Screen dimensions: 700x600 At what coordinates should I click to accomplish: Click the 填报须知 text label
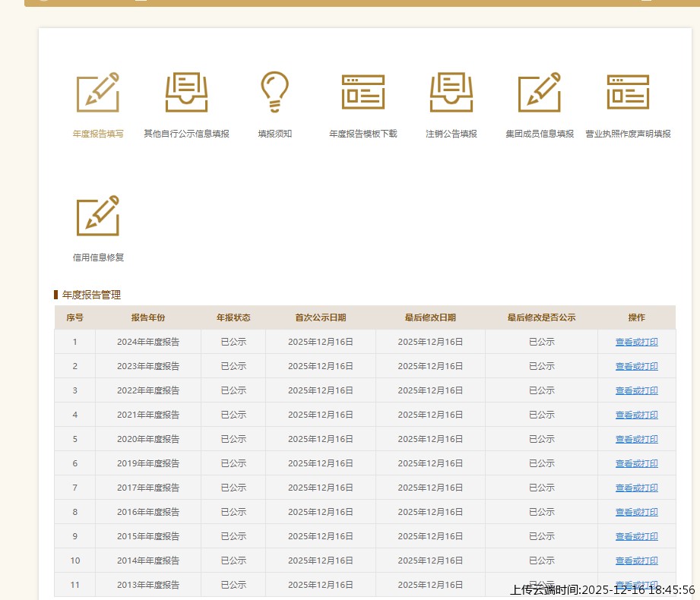(x=274, y=134)
